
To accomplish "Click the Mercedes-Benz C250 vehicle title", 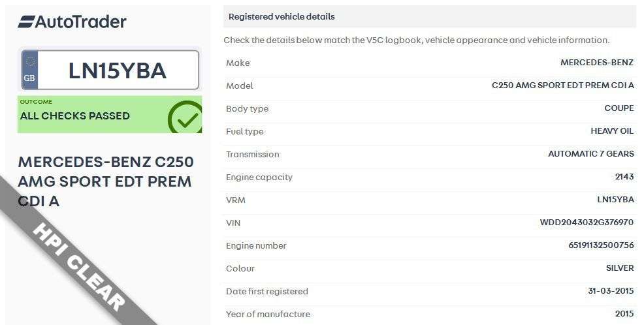I will (105, 181).
